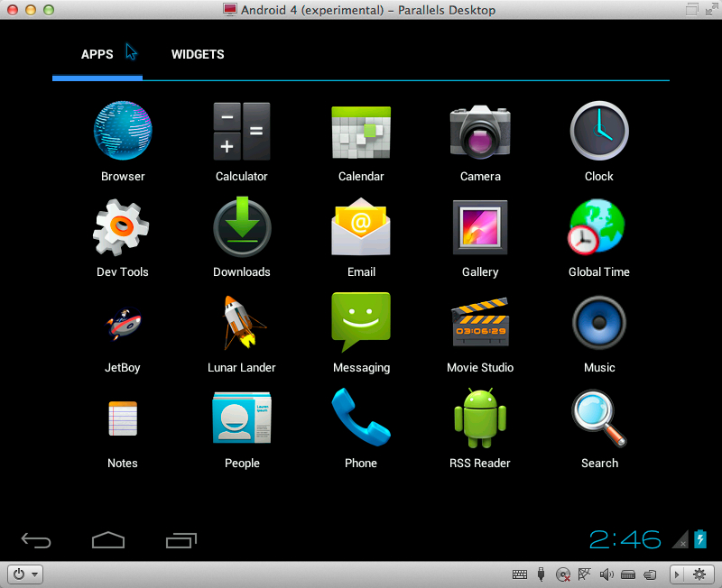Click the battery charging status icon

(x=700, y=538)
